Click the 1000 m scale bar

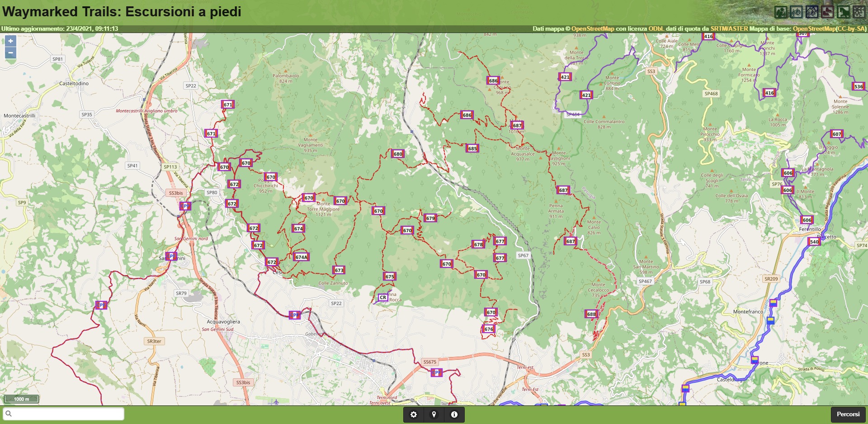21,400
